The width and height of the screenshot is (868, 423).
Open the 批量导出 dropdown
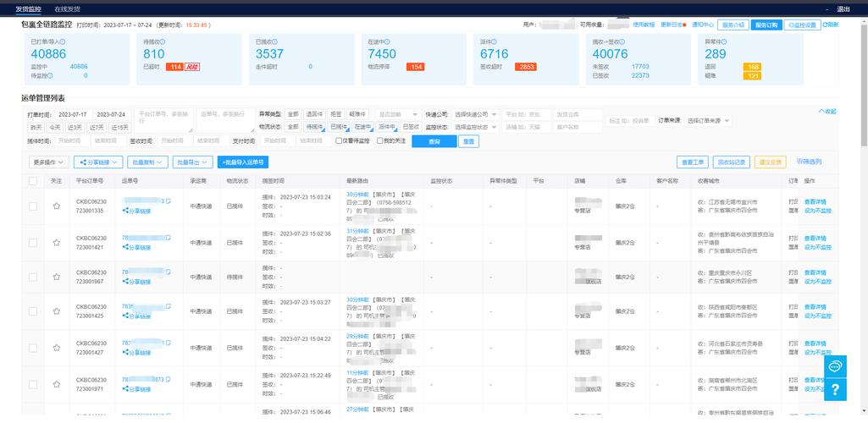tap(192, 162)
